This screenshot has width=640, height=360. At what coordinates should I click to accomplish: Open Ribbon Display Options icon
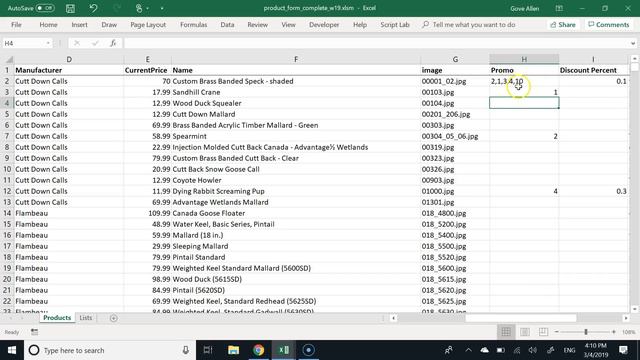(x=559, y=8)
